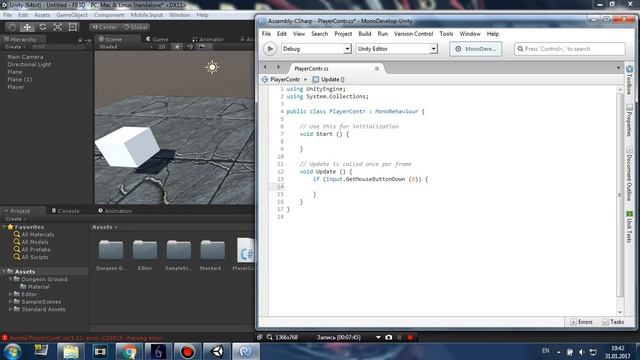Click the directional light sun gizmo in scene

click(212, 67)
